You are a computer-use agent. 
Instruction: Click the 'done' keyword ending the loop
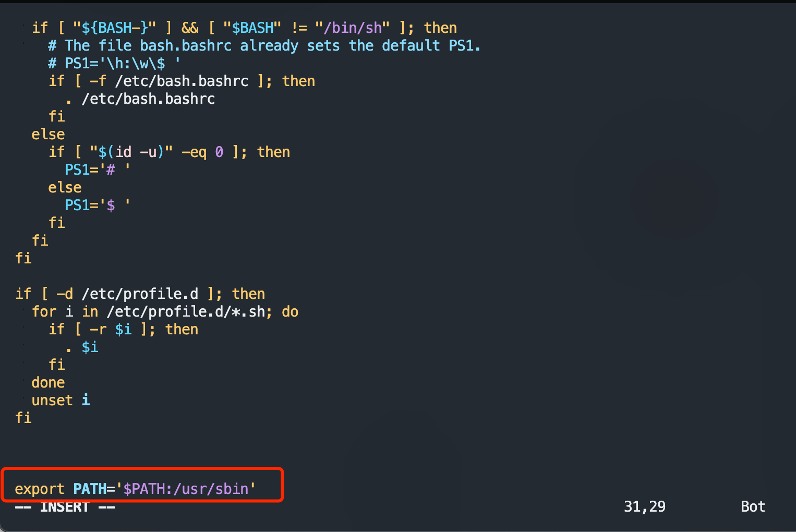[x=48, y=382]
